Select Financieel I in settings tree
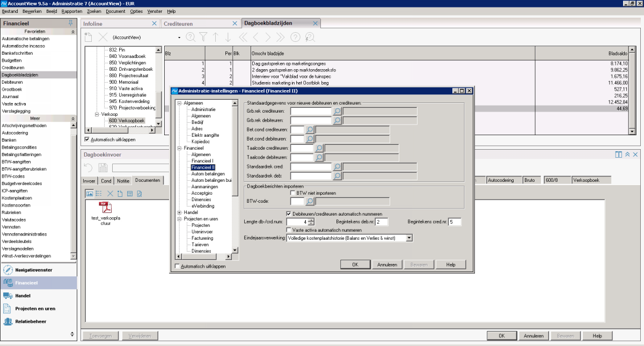 tap(202, 161)
